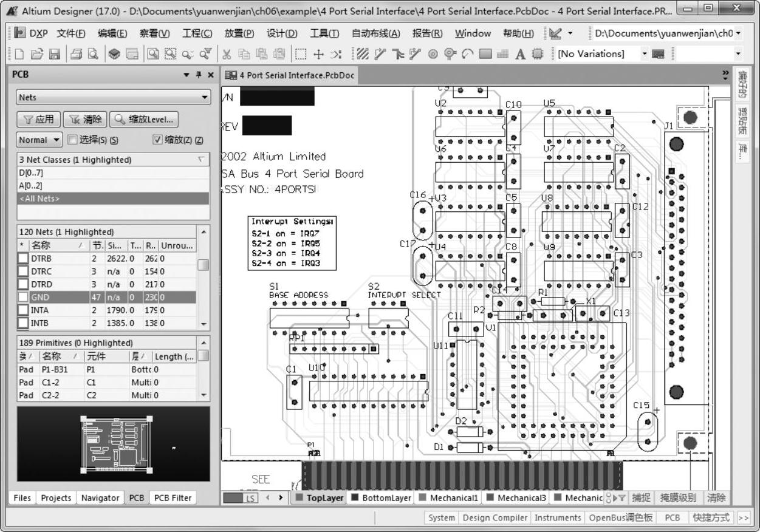Tick the checkbox for net INTA

pos(23,310)
